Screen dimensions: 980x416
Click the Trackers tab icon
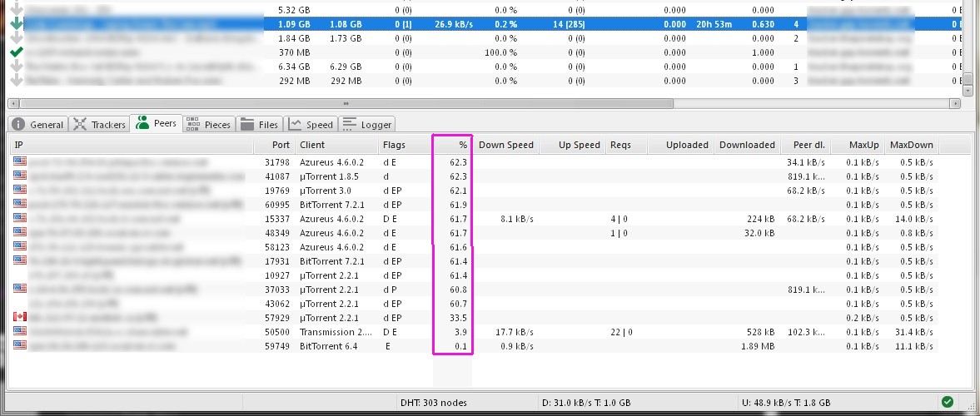[x=80, y=125]
